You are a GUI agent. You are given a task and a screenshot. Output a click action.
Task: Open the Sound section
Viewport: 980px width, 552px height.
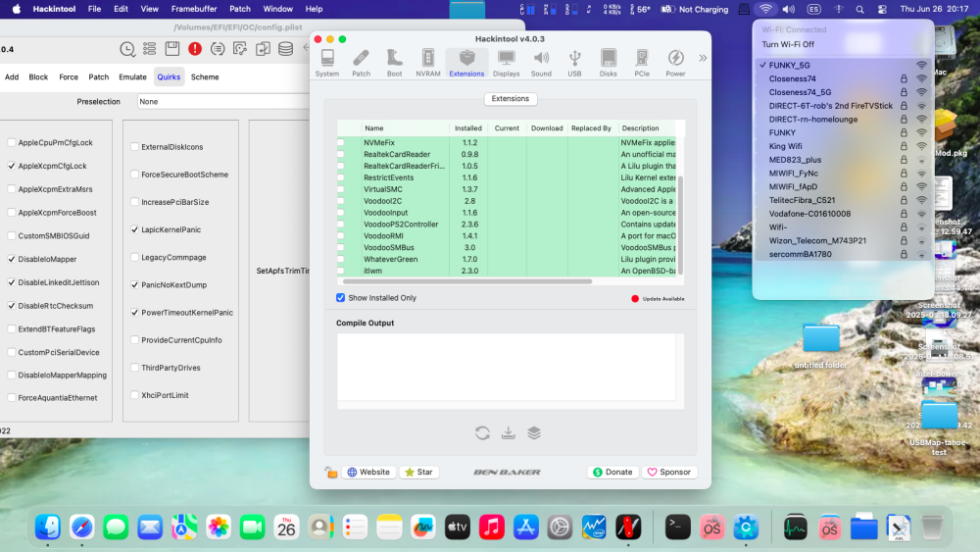click(x=541, y=63)
